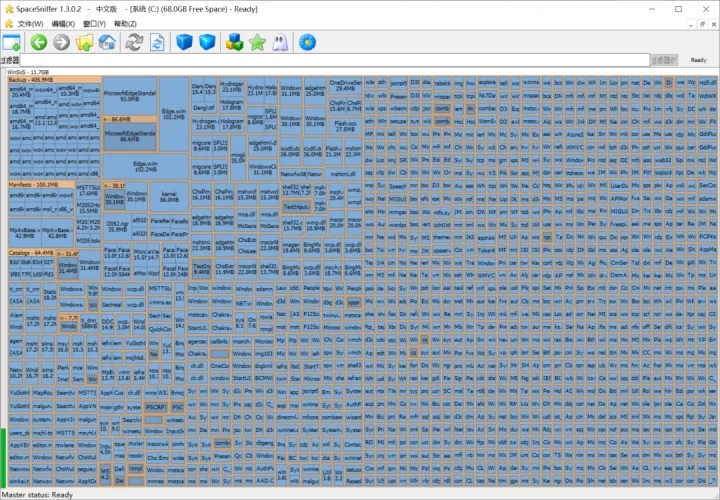Select the Backup - 405.9MB folder header

tap(54, 79)
